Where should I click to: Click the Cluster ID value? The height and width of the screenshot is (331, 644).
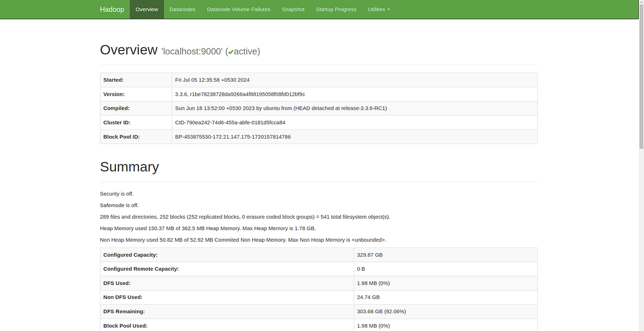point(230,122)
